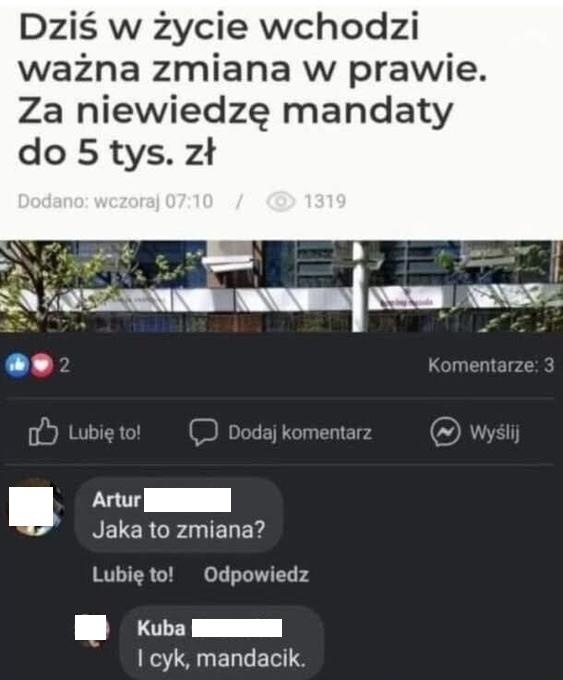Click the speech bubble comment icon
The width and height of the screenshot is (563, 680).
203,432
